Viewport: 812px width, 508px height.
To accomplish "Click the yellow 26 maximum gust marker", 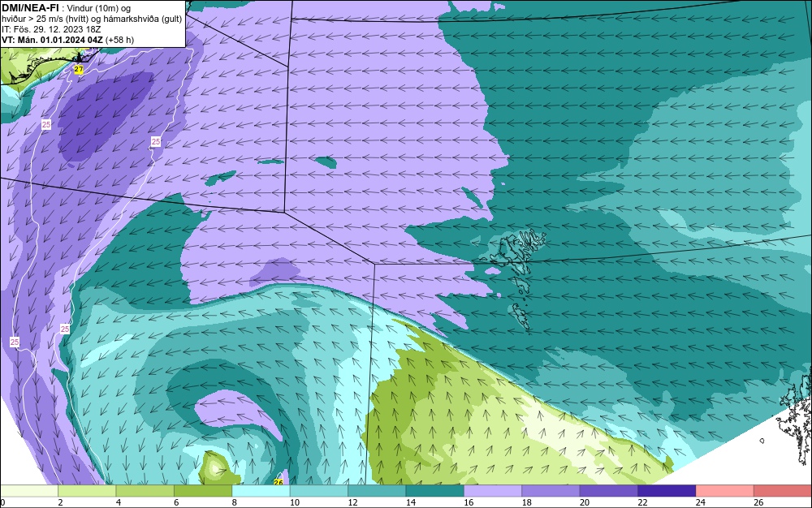I will [279, 482].
